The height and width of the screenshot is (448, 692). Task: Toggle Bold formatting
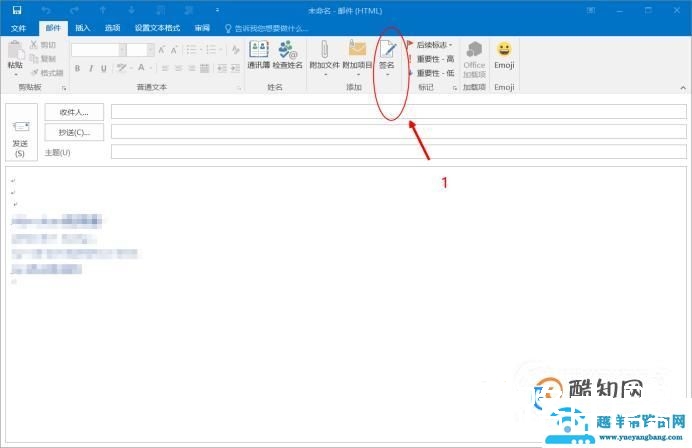point(77,68)
